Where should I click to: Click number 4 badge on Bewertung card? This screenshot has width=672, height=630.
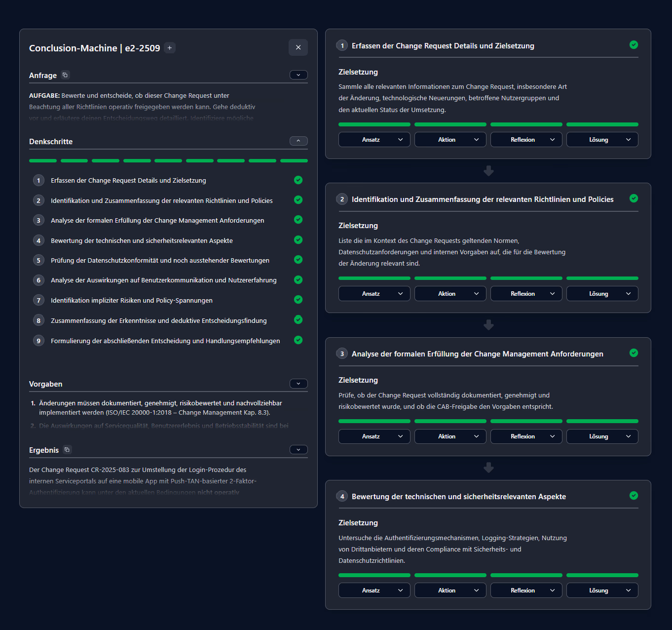click(x=342, y=496)
